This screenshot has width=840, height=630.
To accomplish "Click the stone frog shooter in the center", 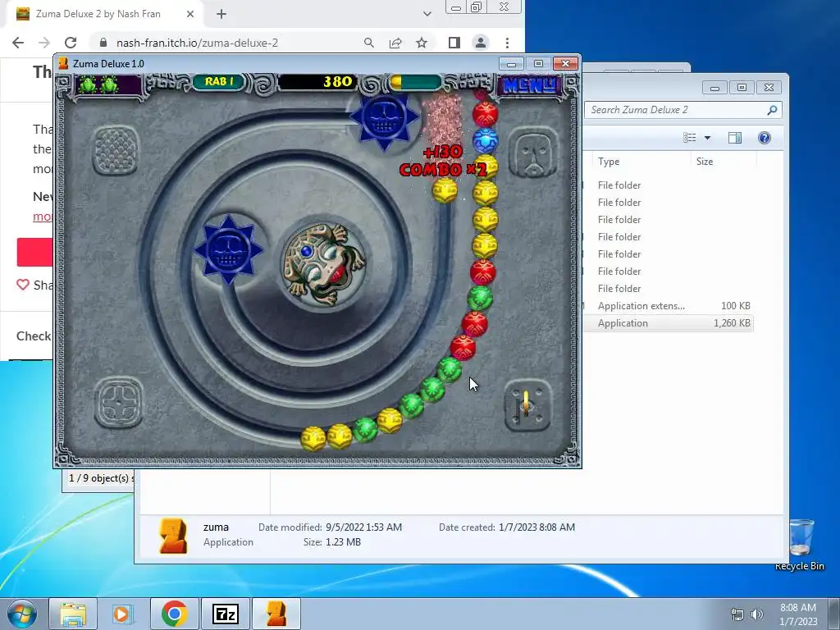I will click(322, 264).
